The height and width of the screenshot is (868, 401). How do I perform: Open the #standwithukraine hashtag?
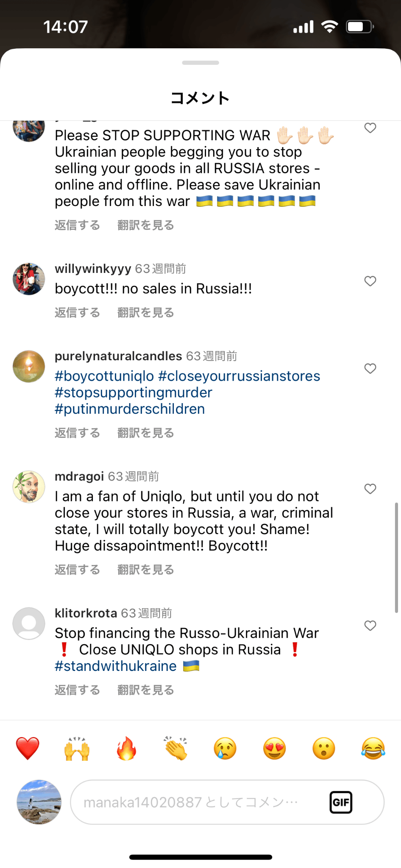click(116, 666)
